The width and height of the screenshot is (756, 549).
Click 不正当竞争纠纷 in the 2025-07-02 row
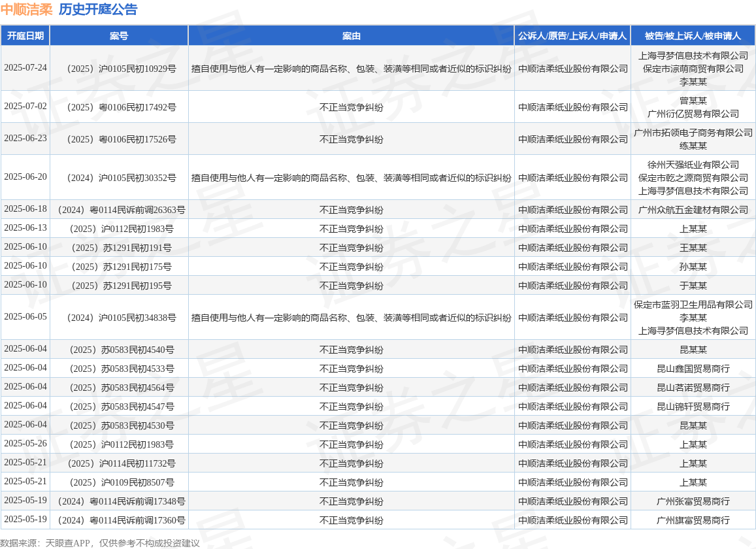[351, 107]
